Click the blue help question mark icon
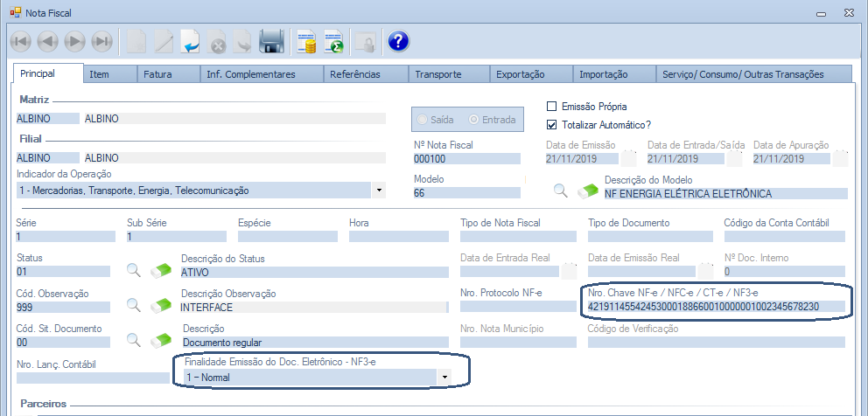The image size is (868, 416). [x=398, y=41]
